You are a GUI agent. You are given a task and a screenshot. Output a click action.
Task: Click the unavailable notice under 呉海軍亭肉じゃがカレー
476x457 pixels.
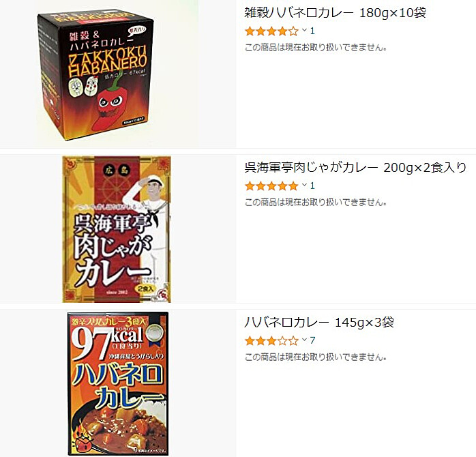tap(316, 202)
